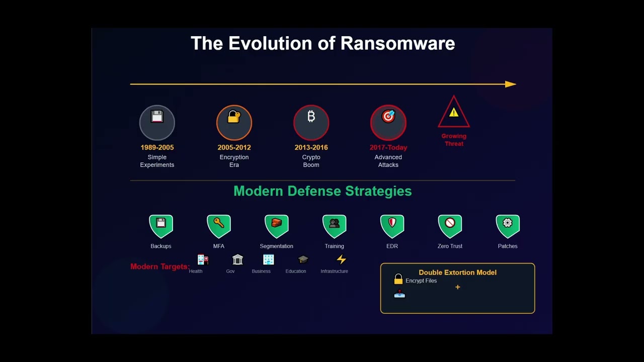The image size is (644, 362).
Task: Click the Training label text
Action: [x=335, y=246]
